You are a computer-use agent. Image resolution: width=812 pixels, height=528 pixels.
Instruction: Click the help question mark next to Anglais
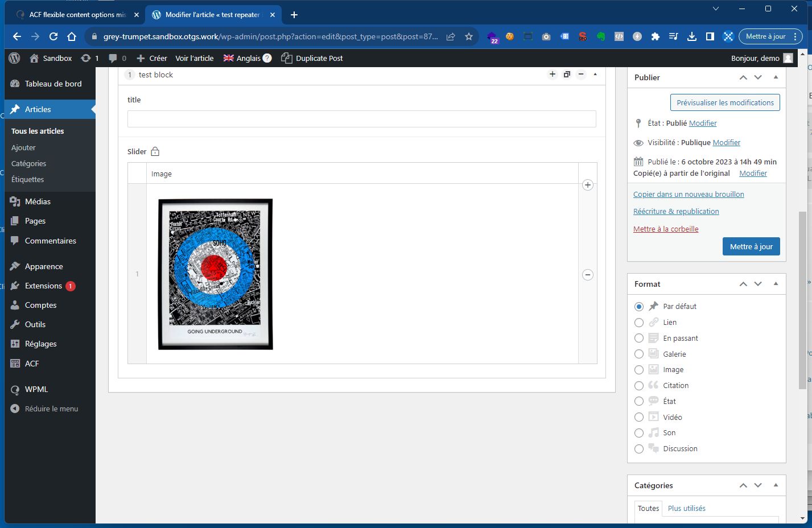[x=267, y=58]
